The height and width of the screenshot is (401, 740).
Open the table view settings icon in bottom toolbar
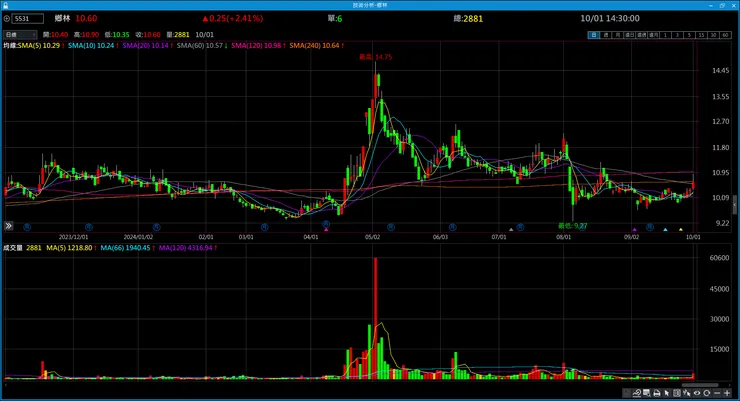pyautogui.click(x=647, y=393)
